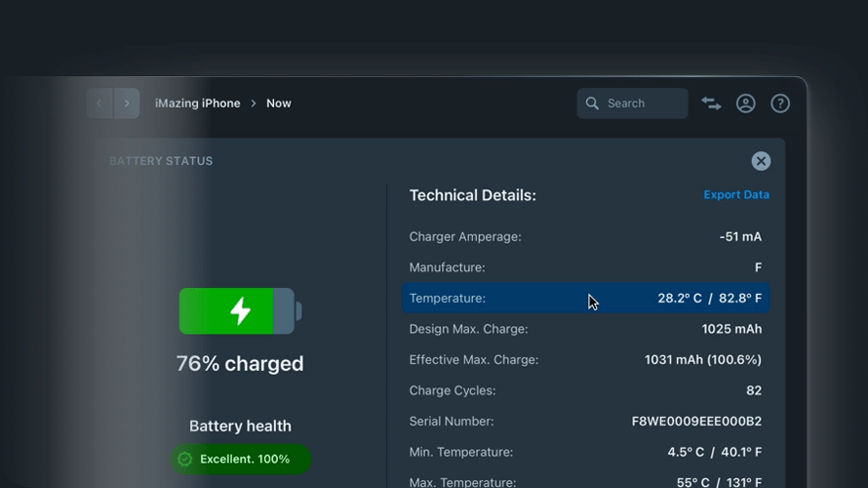Select the Charge Cycles row

pyautogui.click(x=585, y=390)
